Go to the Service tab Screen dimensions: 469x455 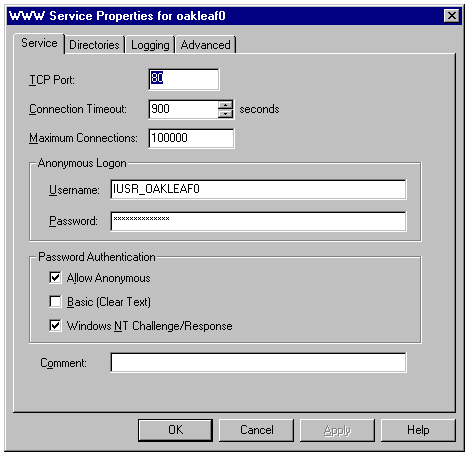click(x=39, y=43)
